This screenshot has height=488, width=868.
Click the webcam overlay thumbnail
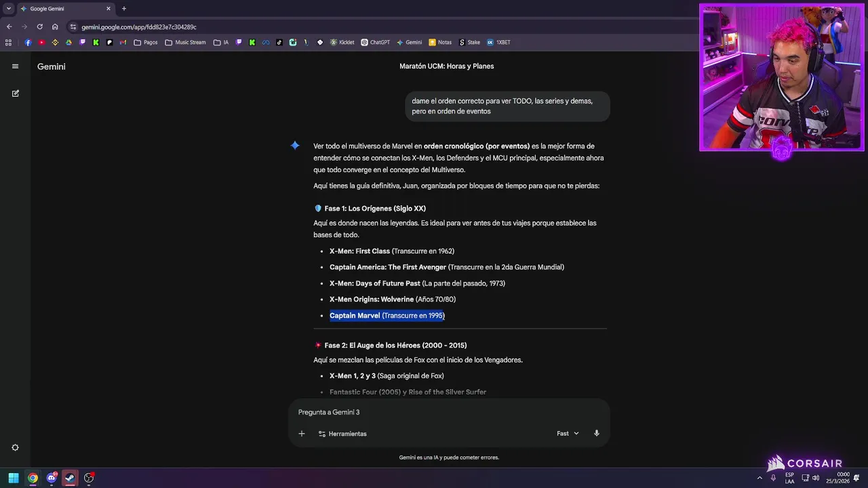[782, 77]
